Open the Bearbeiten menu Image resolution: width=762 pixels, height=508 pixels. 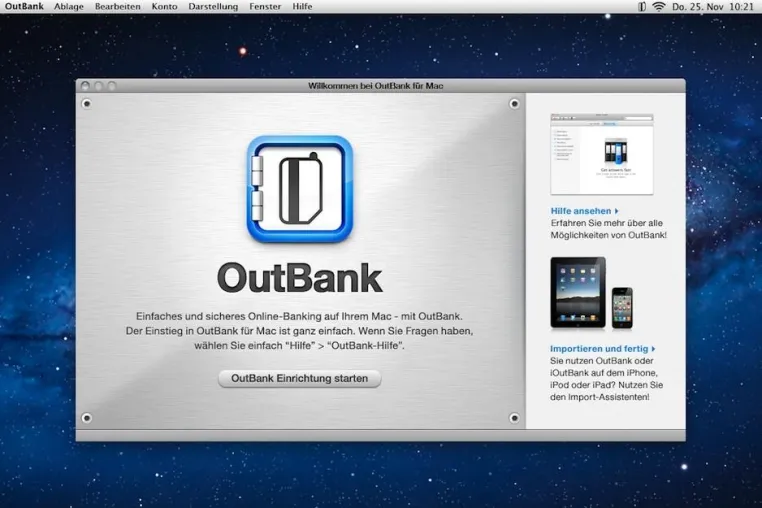click(118, 6)
